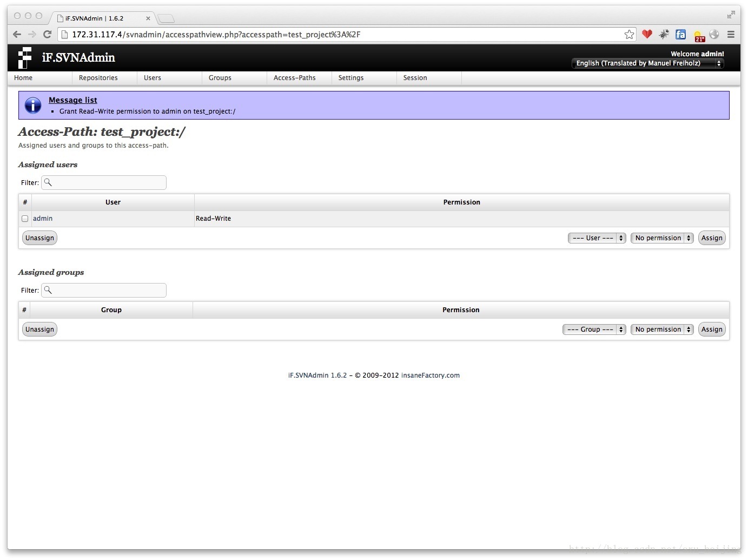Click the blue 'fa' extension icon
The height and width of the screenshot is (560, 748).
[680, 34]
